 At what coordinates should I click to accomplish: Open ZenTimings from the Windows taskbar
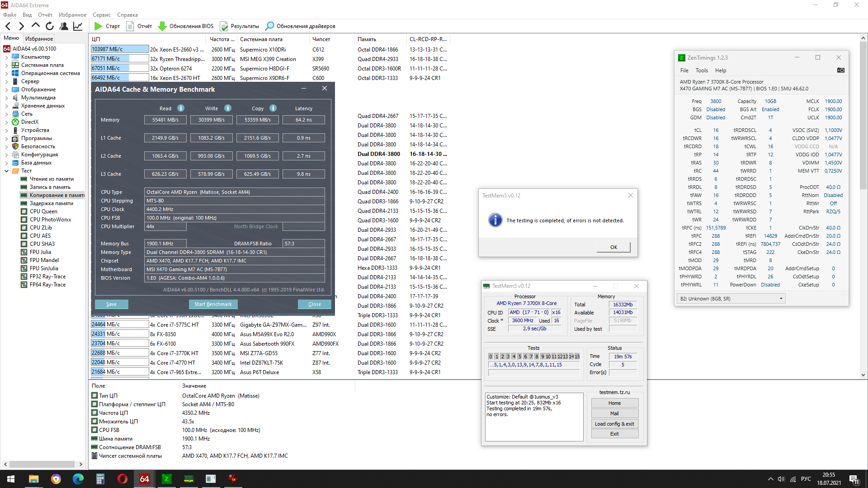(166, 479)
